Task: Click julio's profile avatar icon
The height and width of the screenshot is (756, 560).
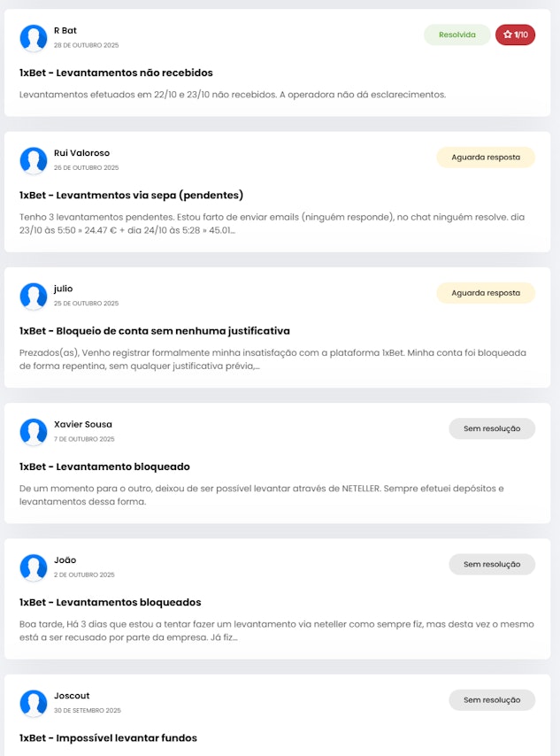Action: [x=33, y=297]
